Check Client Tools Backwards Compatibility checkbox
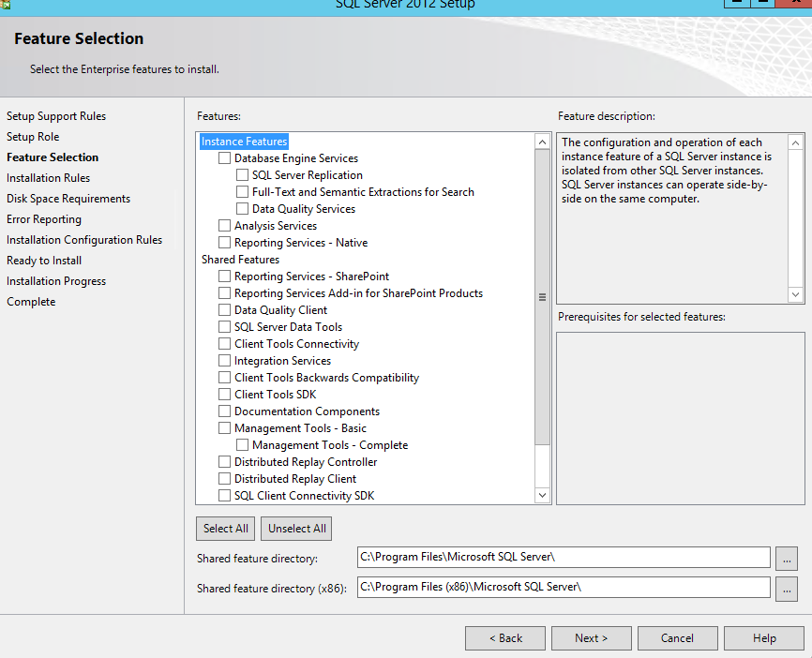Image resolution: width=812 pixels, height=658 pixels. click(224, 378)
